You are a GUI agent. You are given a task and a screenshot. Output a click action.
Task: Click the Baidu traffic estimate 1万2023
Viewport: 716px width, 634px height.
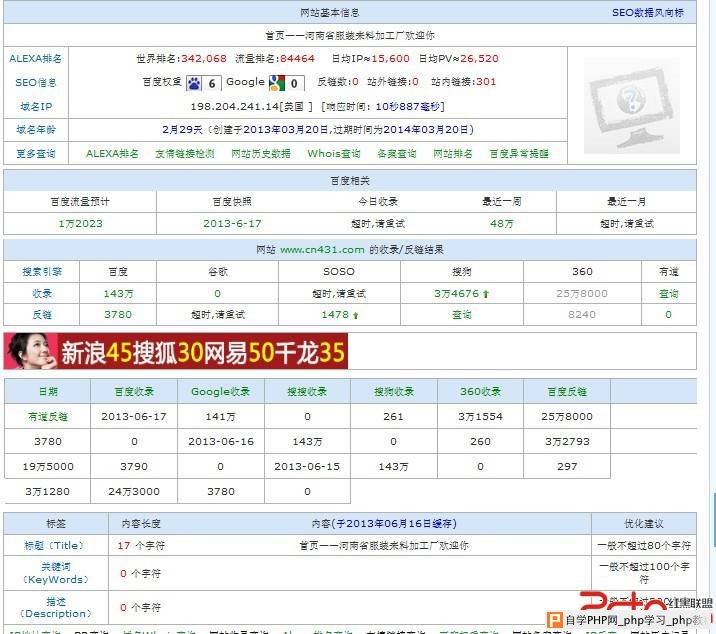80,224
